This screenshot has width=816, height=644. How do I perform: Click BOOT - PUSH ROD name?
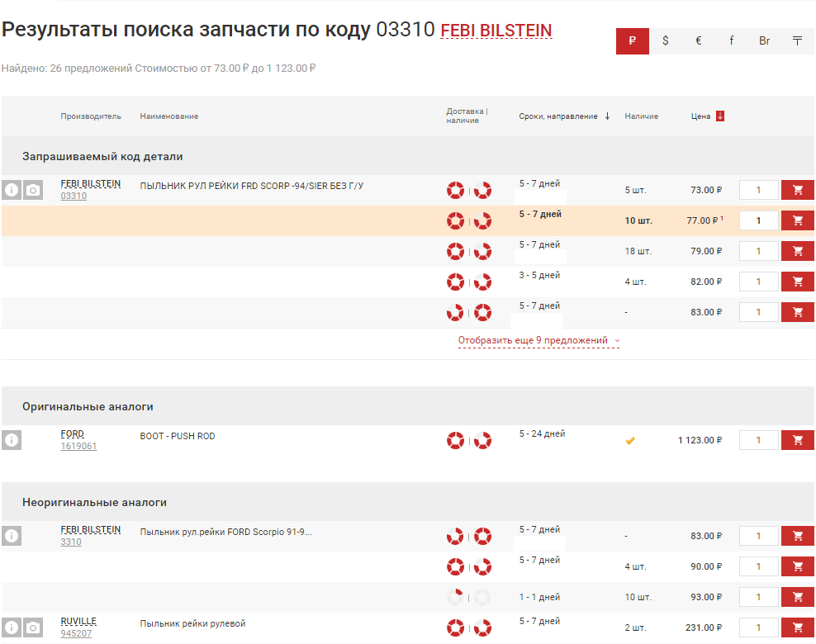pyautogui.click(x=178, y=436)
